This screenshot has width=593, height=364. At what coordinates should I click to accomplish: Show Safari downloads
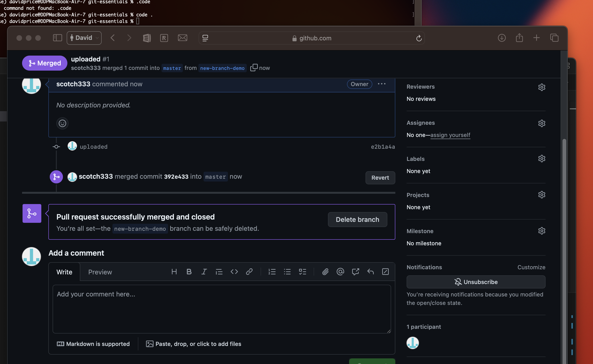502,38
